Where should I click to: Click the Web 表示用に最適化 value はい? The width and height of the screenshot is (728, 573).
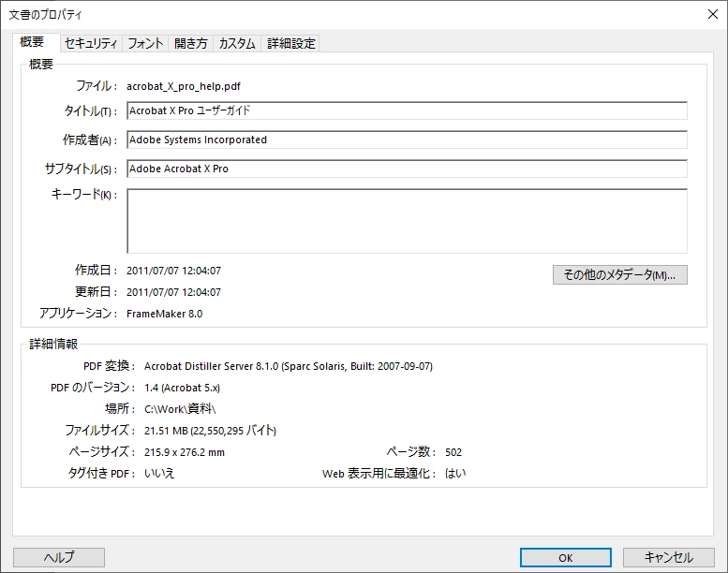tap(455, 473)
